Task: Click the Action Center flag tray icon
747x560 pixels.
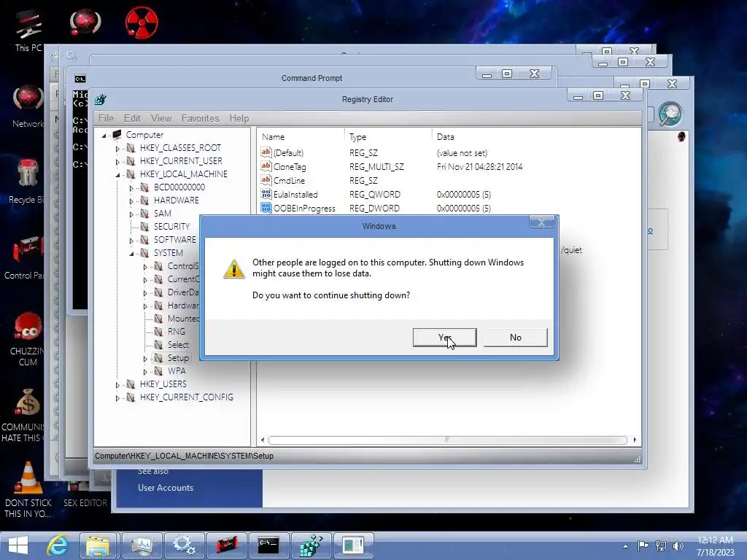Action: tap(643, 545)
